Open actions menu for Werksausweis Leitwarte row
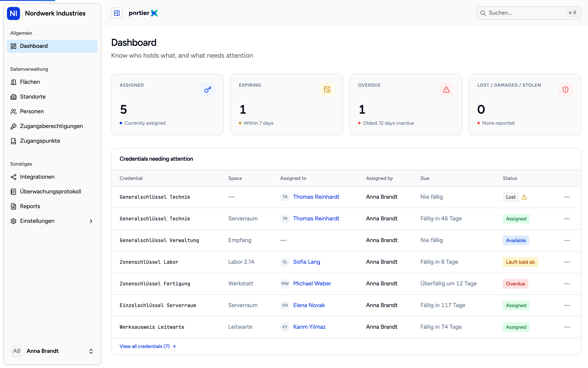 (567, 327)
